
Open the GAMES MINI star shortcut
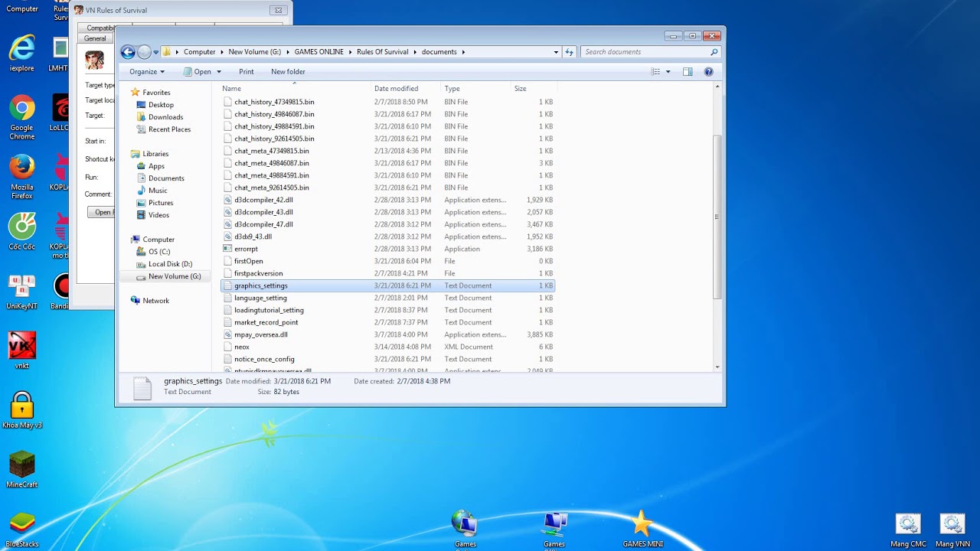642,530
